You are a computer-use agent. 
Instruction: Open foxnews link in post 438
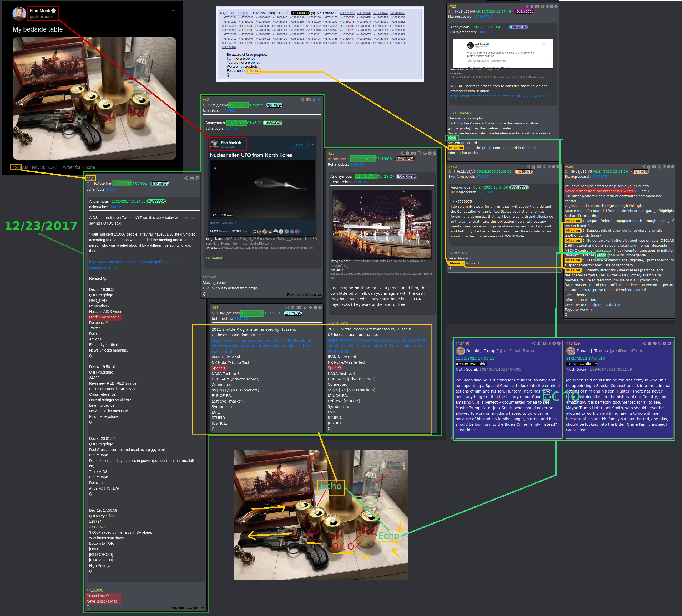[261, 346]
